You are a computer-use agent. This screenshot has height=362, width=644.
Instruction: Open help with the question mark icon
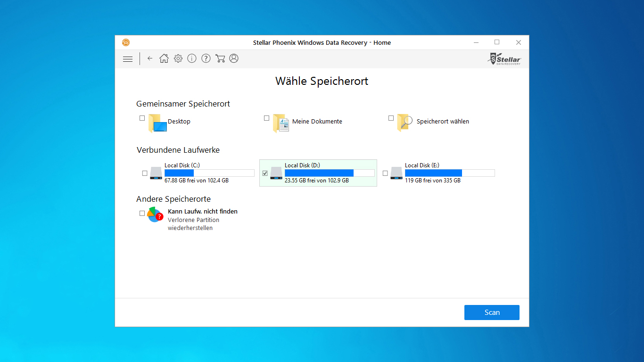tap(206, 58)
